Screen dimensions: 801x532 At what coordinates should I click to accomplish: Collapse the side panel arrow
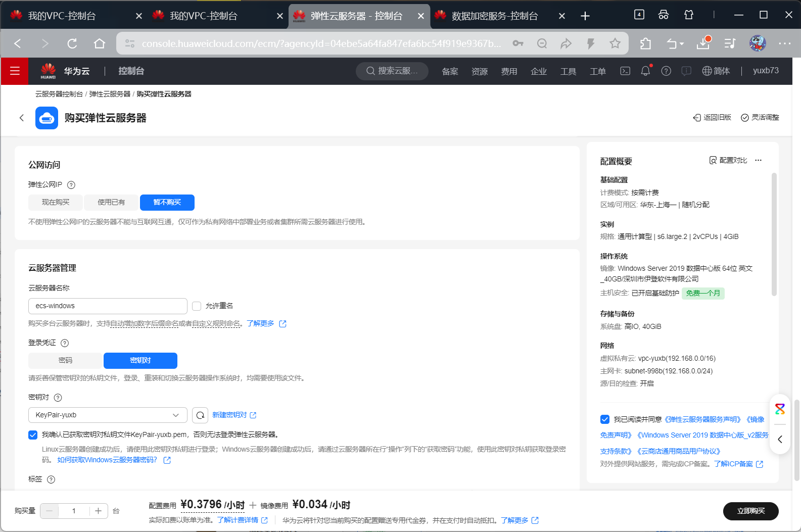point(780,439)
